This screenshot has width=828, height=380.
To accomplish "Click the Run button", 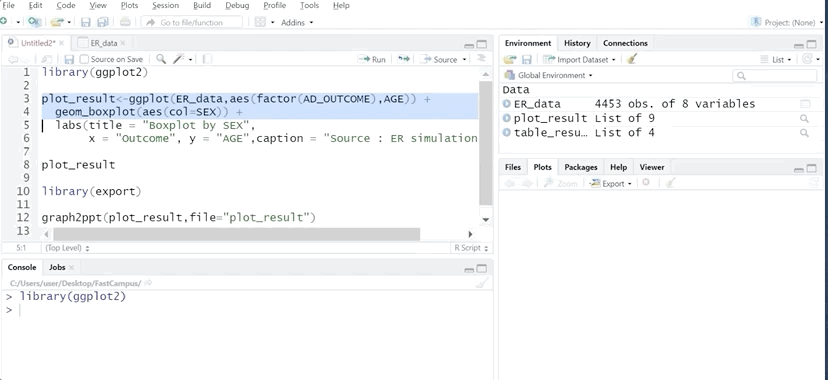I will click(x=372, y=60).
